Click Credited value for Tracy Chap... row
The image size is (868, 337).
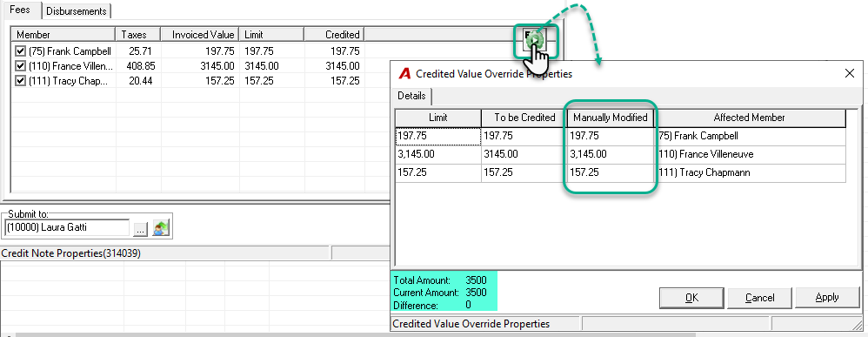click(345, 81)
